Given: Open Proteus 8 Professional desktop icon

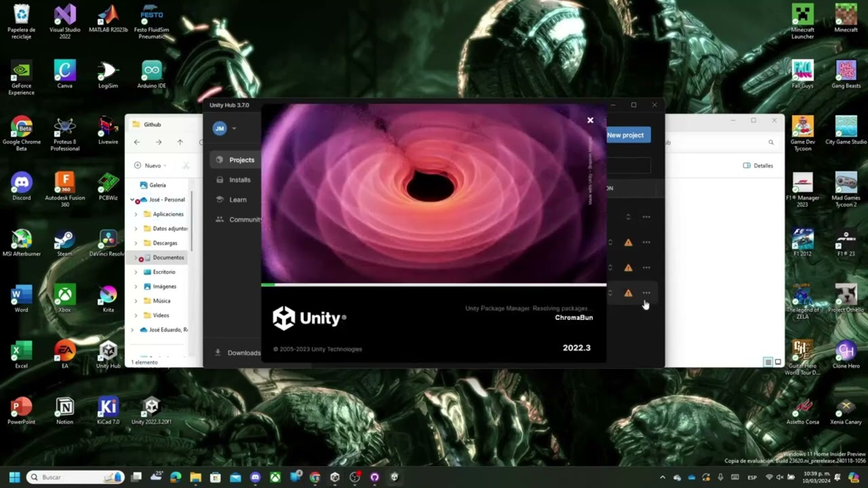Looking at the screenshot, I should click(64, 134).
